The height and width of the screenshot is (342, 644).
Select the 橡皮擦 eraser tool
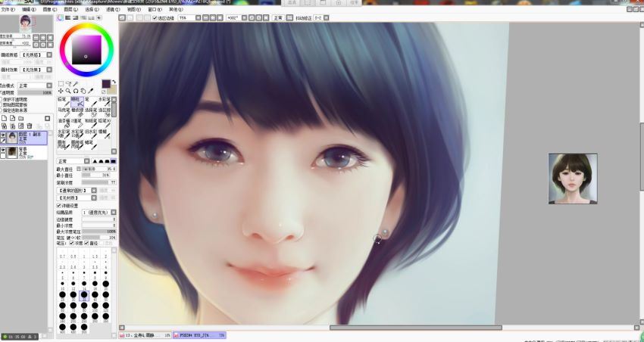77,112
